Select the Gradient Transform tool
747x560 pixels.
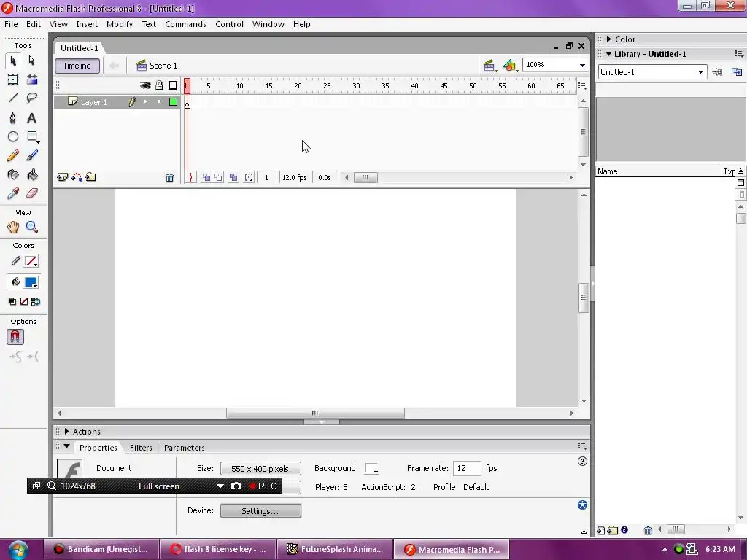point(32,79)
